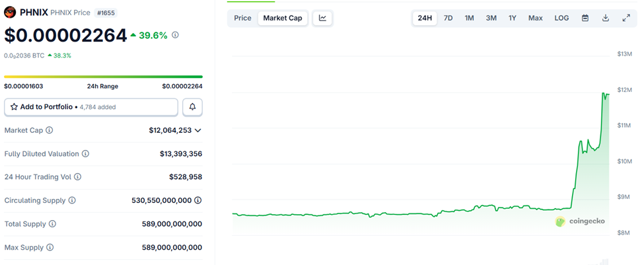644x265 pixels.
Task: Click the Market Cap info icon
Action: (x=50, y=131)
